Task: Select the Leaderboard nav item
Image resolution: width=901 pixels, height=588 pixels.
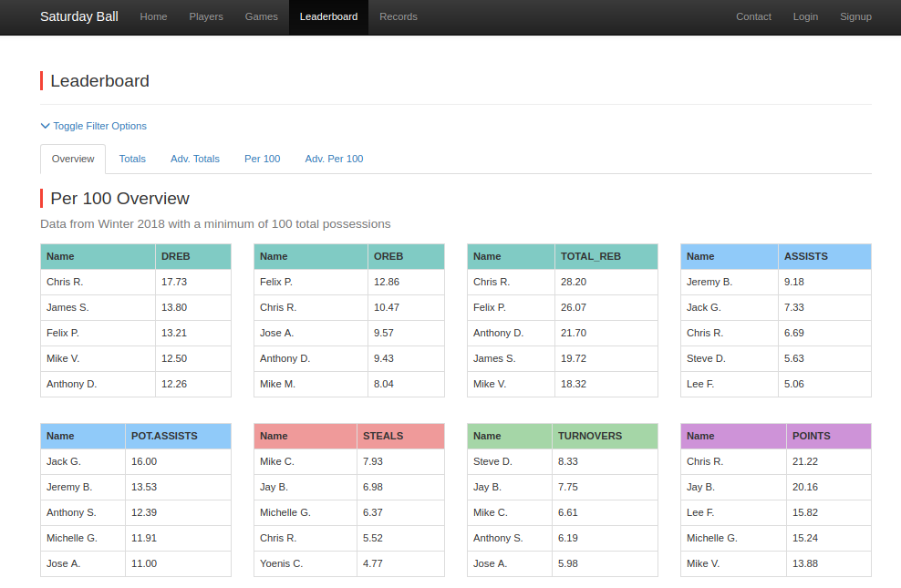Action: pos(328,16)
